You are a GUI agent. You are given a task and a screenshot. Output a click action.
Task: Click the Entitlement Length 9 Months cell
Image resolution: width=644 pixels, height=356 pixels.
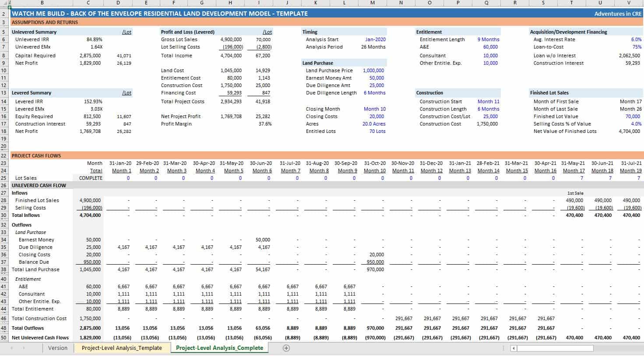pyautogui.click(x=488, y=39)
